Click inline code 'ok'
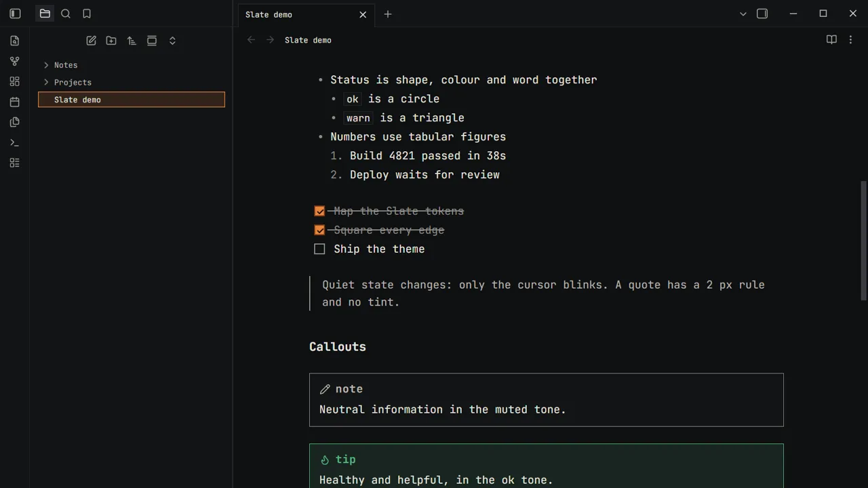 tap(353, 99)
